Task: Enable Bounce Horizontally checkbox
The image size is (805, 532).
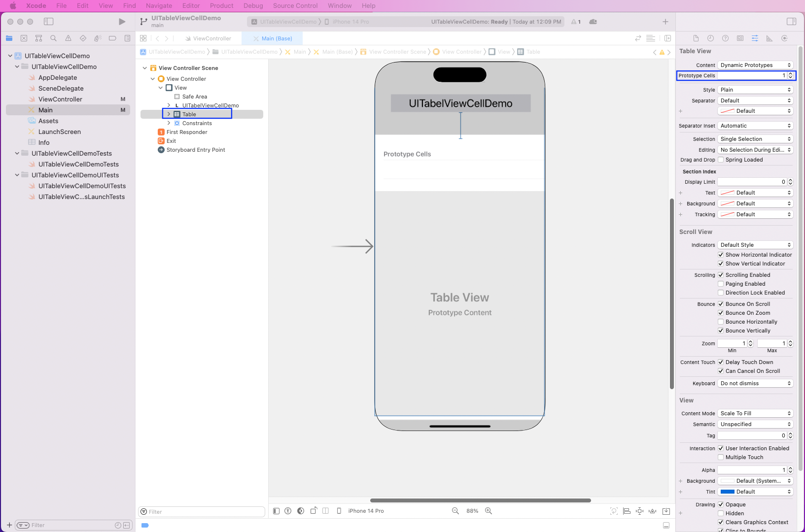Action: click(721, 322)
